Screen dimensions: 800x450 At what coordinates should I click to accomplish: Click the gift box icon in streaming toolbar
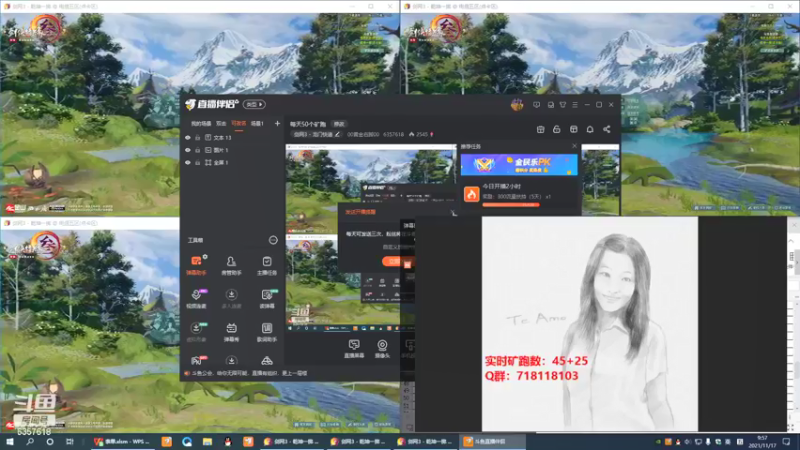[x=540, y=130]
